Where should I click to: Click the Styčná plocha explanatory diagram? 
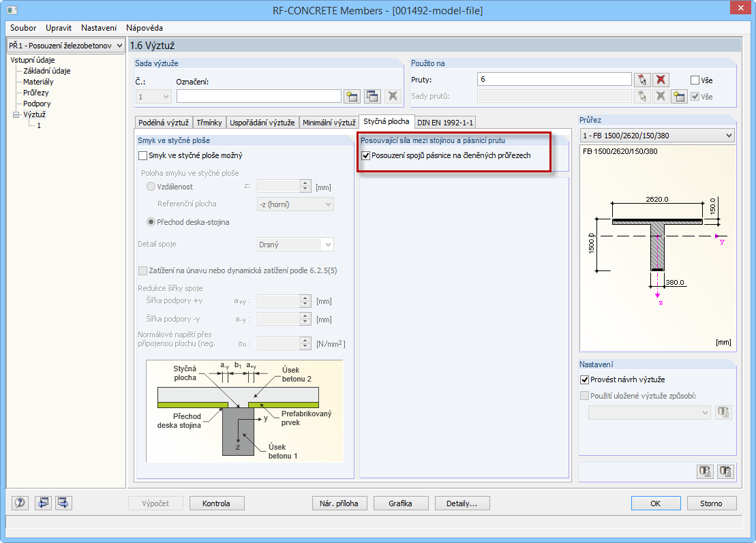tap(245, 411)
